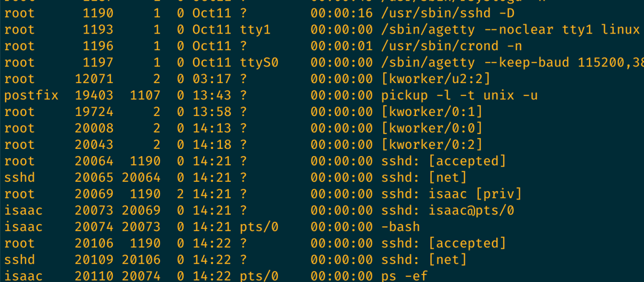Screen dimensions: 644x282
Task: Select the isaac@pts/0 process text
Action: 471,211
